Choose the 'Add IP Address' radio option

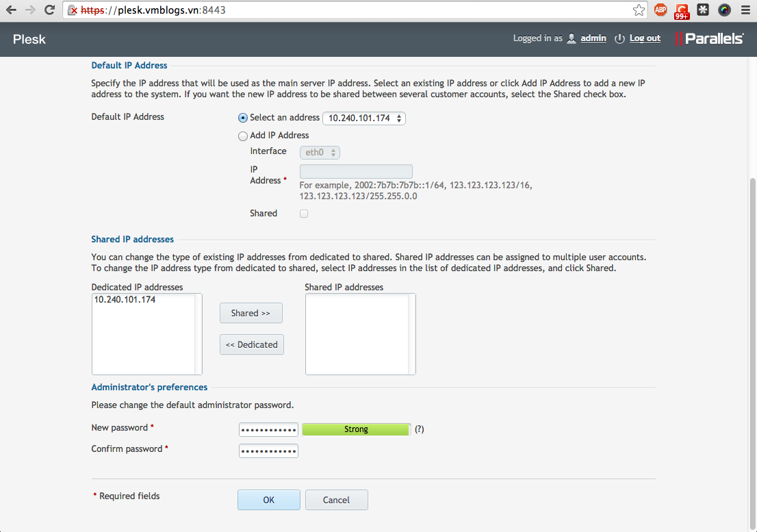coord(243,136)
